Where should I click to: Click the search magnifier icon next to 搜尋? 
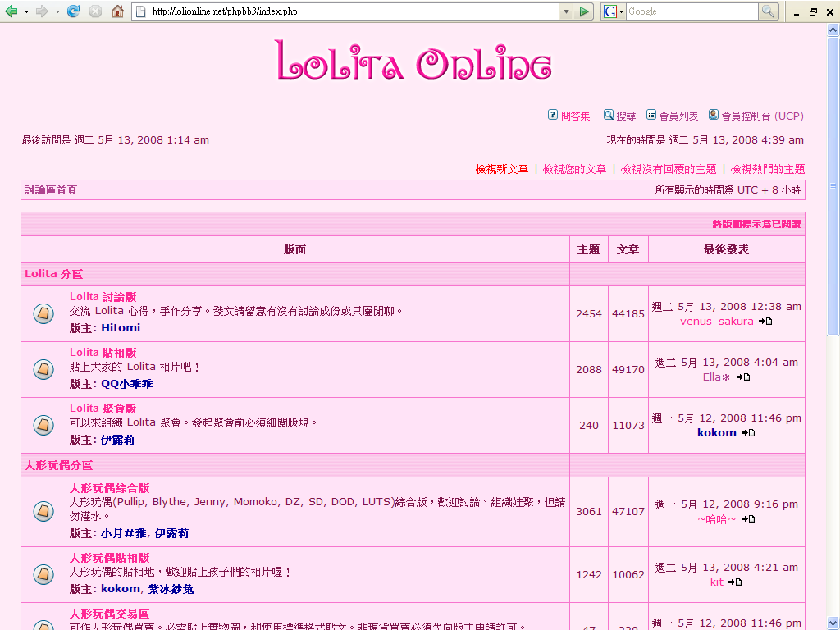point(609,115)
